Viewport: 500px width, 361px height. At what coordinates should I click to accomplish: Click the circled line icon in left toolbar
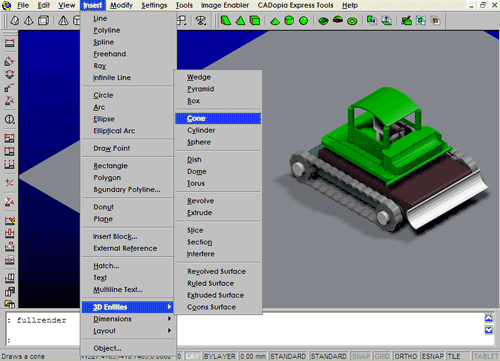pyautogui.click(x=9, y=119)
